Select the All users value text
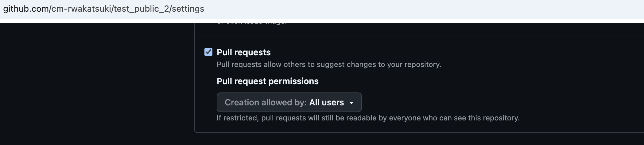The image size is (644, 145). (326, 102)
